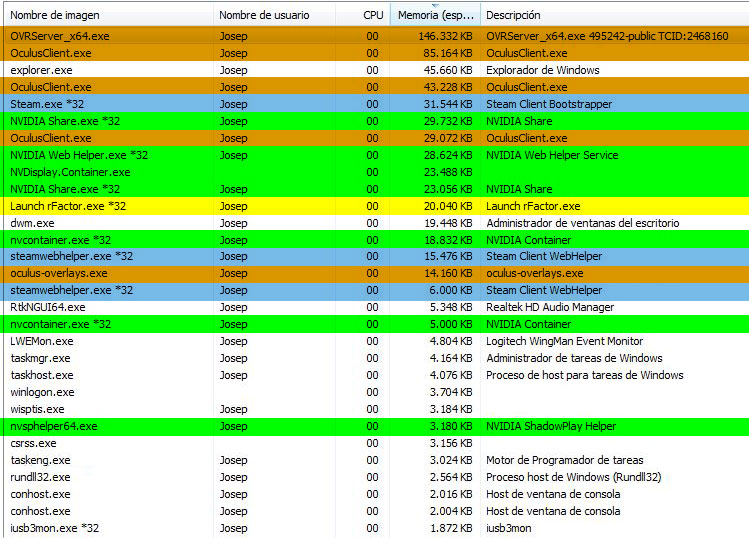749x539 pixels.
Task: Sort by Memoria column header
Action: [436, 15]
